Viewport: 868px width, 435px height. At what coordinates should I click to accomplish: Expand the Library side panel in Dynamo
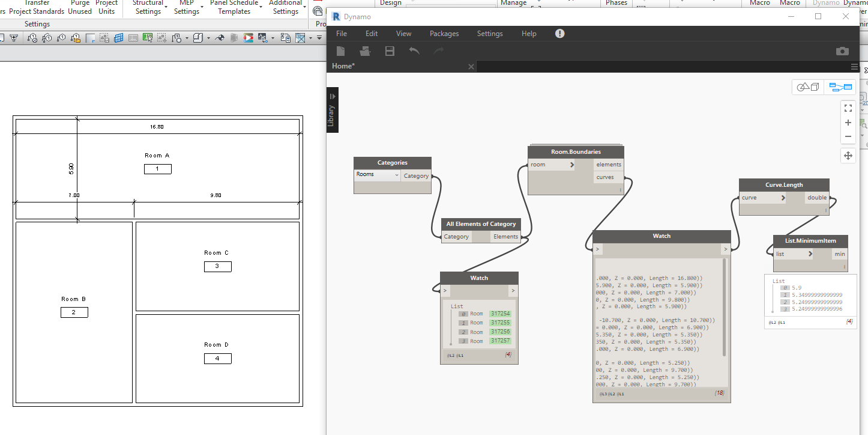(x=332, y=110)
